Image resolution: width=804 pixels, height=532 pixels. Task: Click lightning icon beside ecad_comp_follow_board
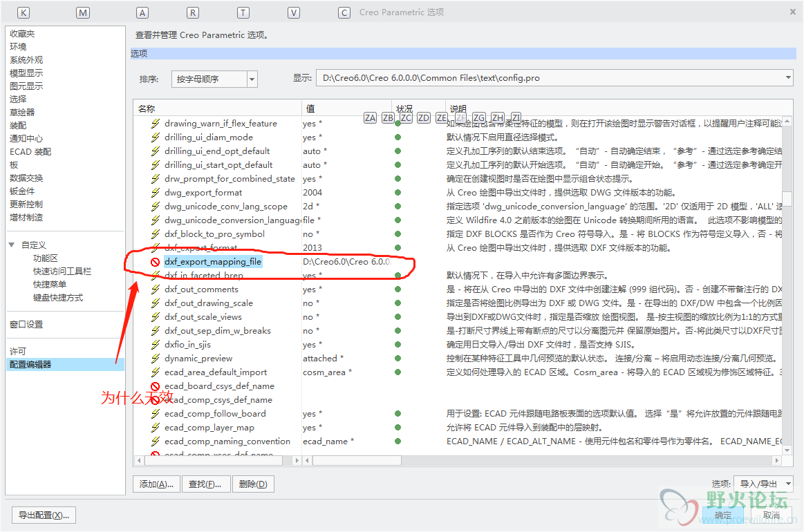[156, 414]
